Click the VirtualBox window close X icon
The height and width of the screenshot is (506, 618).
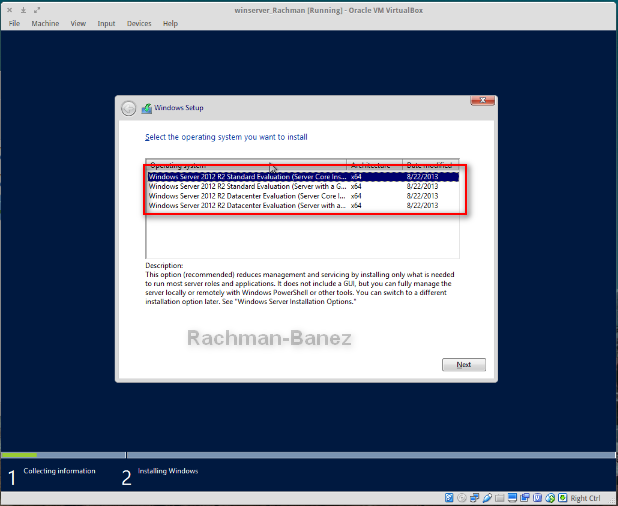click(10, 10)
